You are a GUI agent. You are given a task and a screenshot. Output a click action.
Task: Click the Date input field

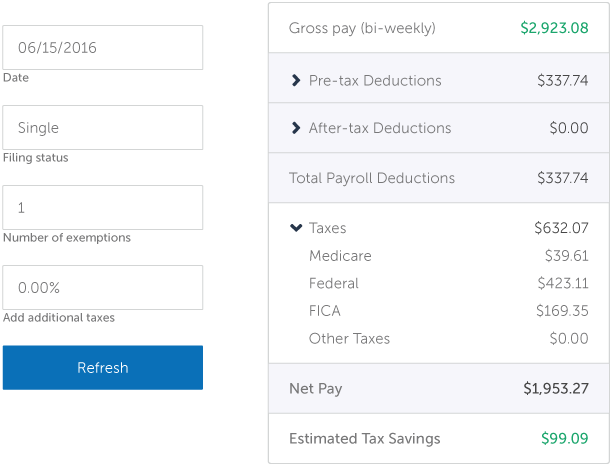click(x=102, y=47)
